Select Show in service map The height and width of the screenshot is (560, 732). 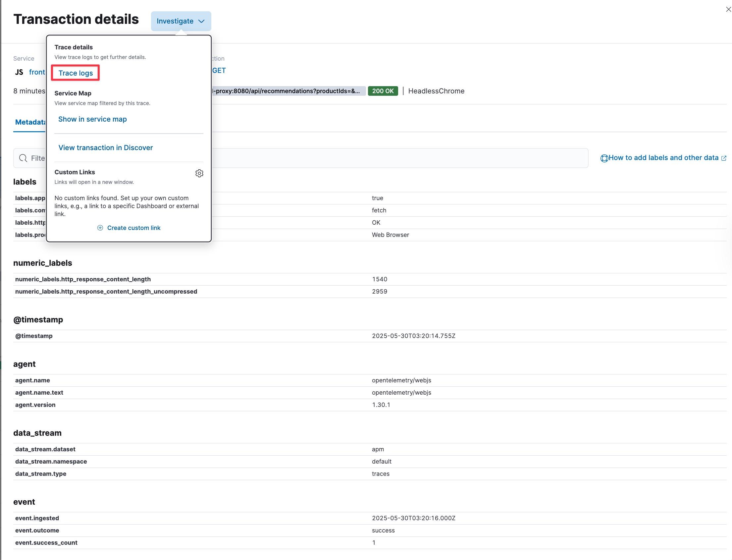pos(92,119)
